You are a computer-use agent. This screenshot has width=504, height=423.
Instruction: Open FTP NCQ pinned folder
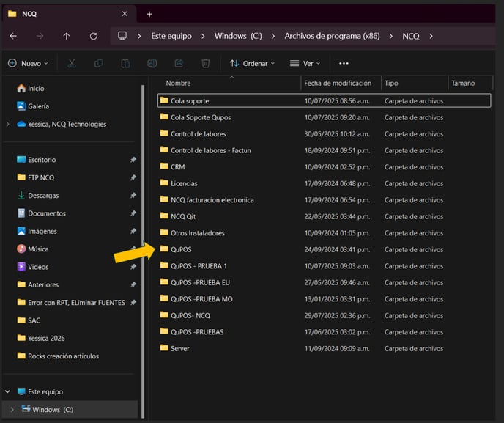[x=36, y=177]
